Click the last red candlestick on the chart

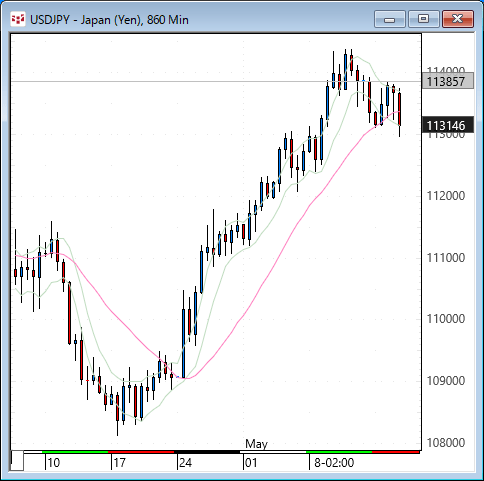pos(400,109)
